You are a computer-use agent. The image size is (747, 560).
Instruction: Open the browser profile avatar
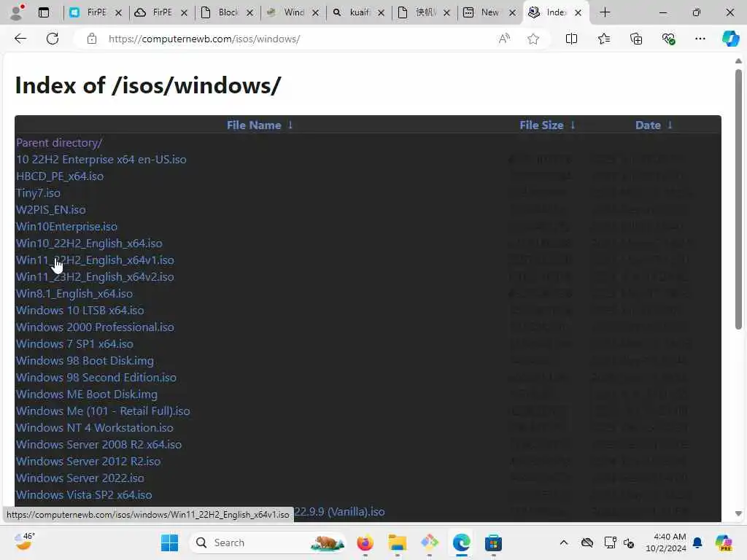(x=18, y=12)
